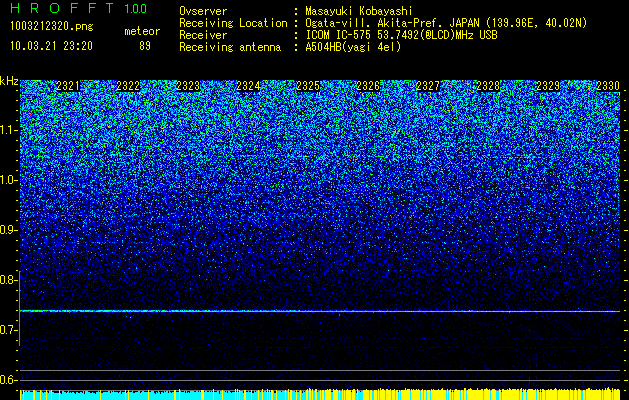Click the yellow signal level bar strip at bottom
The height and width of the screenshot is (400, 629).
pyautogui.click(x=320, y=394)
